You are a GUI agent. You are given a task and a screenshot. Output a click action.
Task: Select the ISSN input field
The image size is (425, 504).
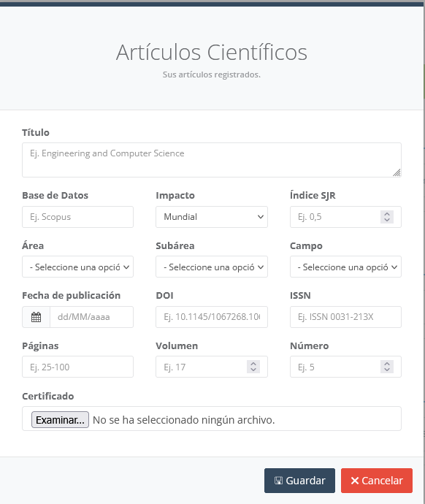[345, 317]
